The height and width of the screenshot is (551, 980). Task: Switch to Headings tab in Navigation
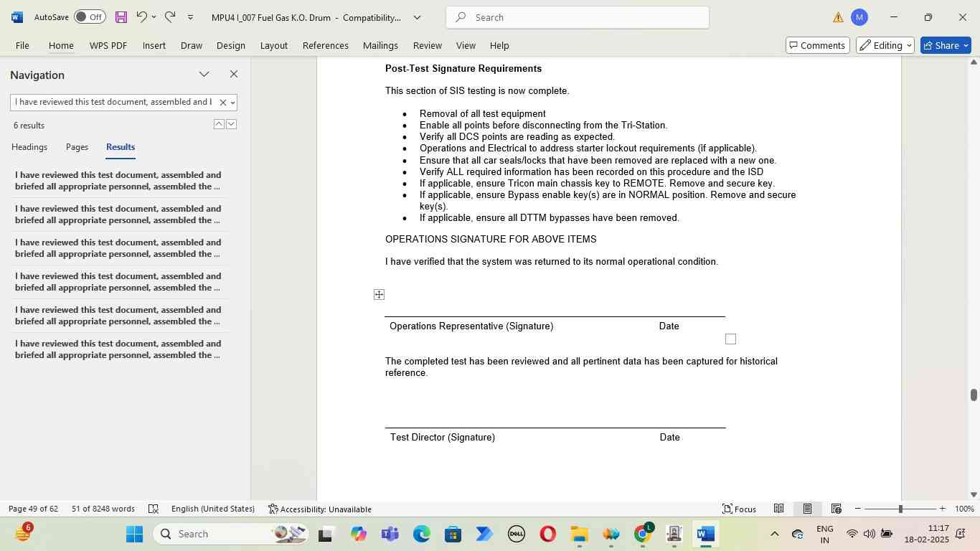(x=29, y=147)
